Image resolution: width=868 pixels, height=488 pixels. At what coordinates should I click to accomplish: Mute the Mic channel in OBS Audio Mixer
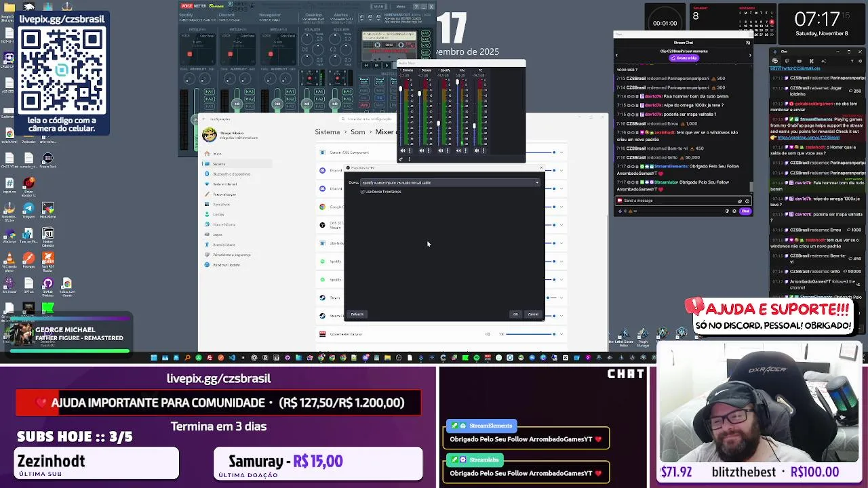tap(459, 150)
